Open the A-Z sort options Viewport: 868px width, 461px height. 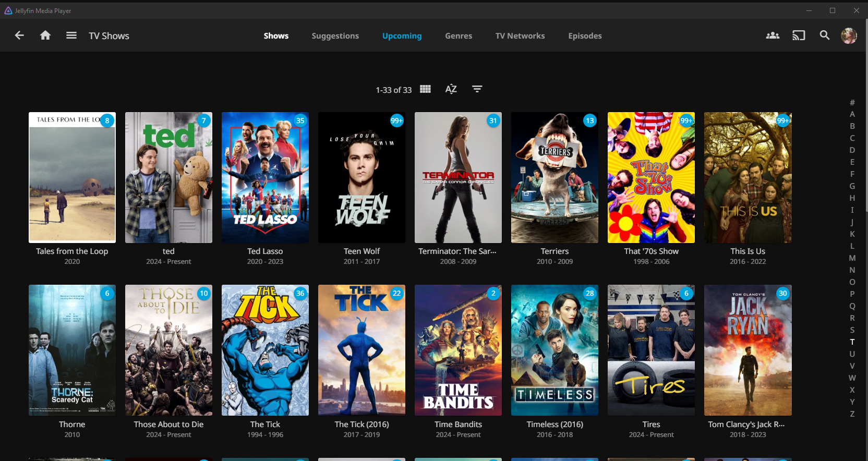point(451,89)
